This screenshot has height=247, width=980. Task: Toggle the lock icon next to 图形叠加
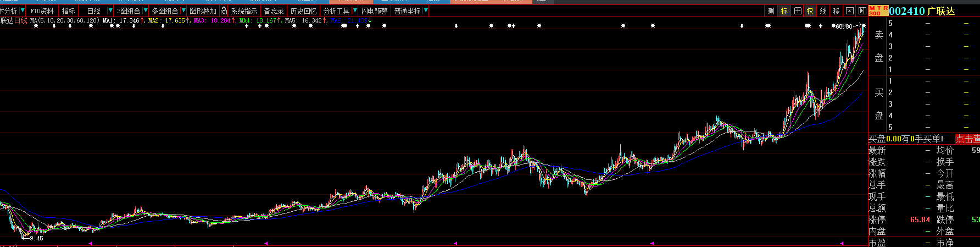[x=224, y=11]
